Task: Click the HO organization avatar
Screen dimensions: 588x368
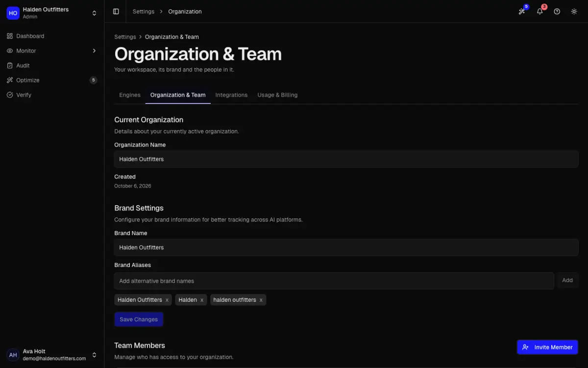Action: (x=13, y=13)
